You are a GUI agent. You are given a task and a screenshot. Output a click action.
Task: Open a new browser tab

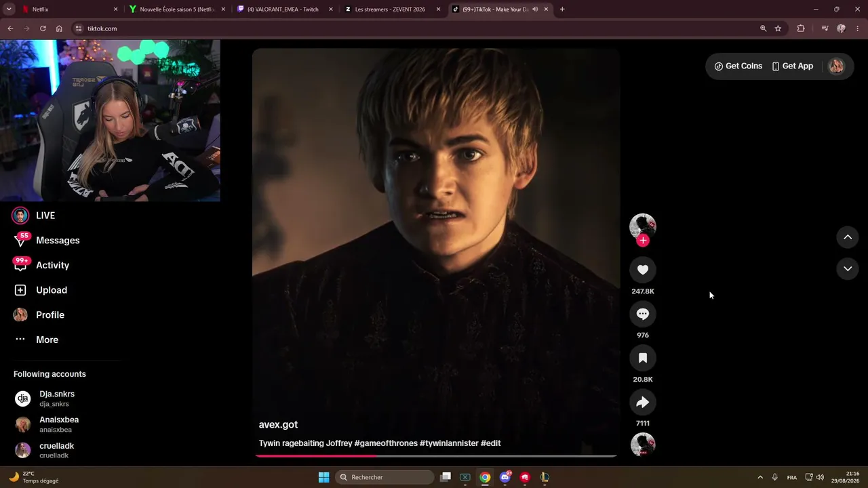click(x=562, y=9)
